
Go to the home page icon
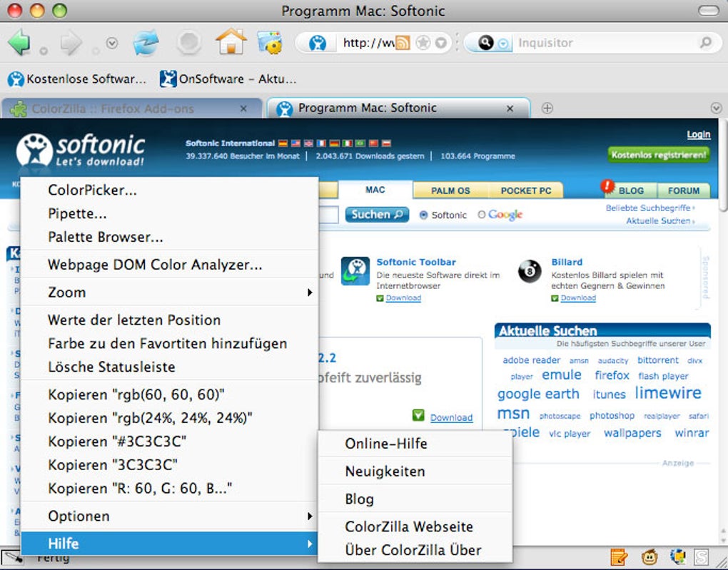pyautogui.click(x=231, y=42)
